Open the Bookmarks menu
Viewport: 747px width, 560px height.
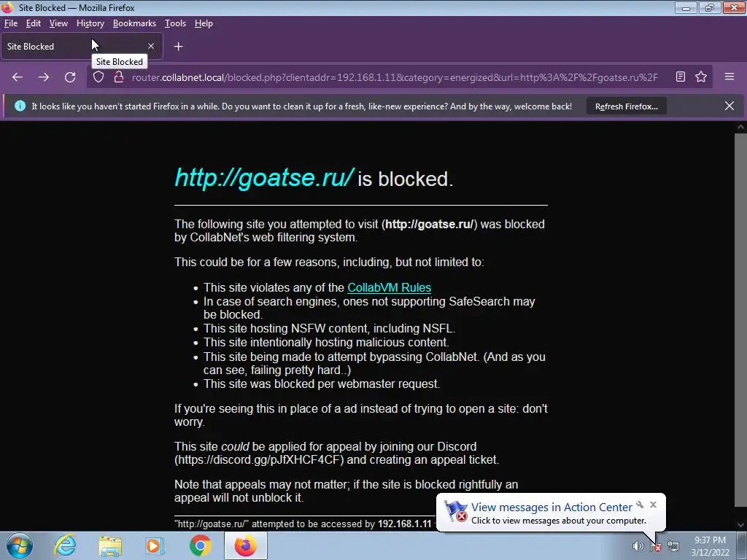pos(134,23)
